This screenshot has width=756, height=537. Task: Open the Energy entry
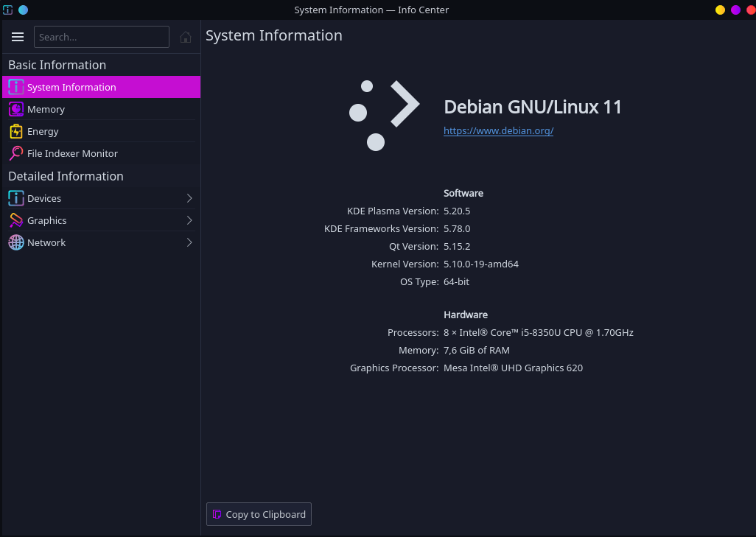pos(101,132)
